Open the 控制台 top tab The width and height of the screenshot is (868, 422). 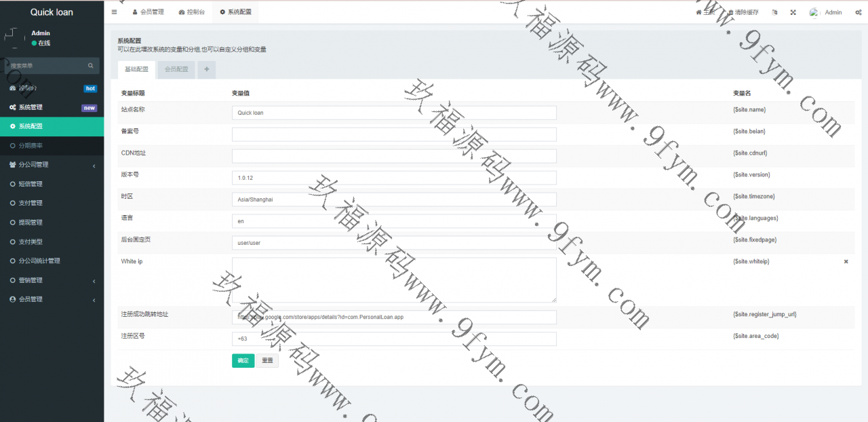(191, 12)
